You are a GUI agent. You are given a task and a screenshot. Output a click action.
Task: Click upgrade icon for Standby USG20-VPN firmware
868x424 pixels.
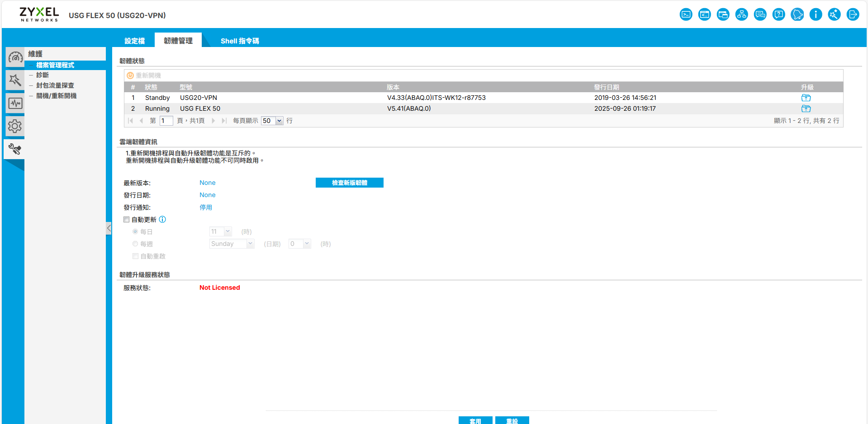pos(806,98)
